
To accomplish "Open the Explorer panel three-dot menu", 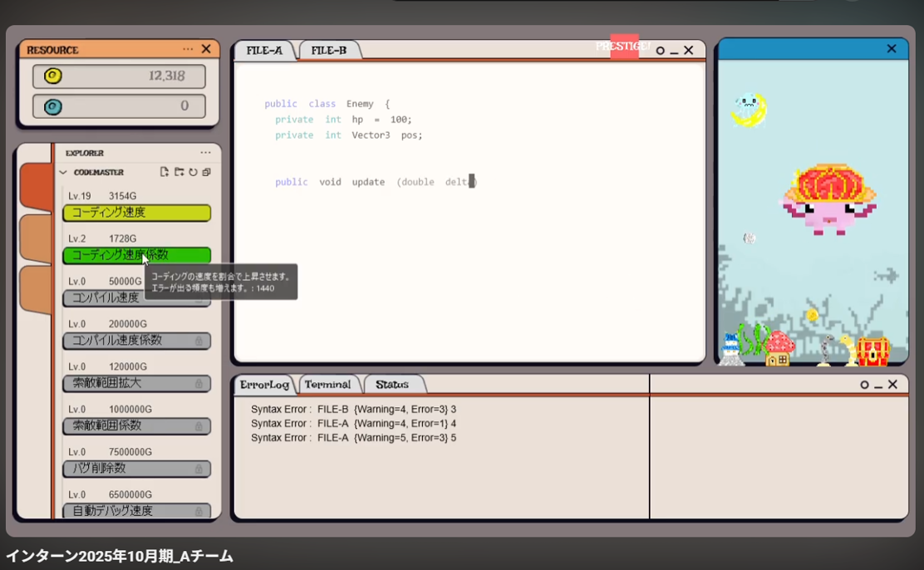I will coord(205,153).
